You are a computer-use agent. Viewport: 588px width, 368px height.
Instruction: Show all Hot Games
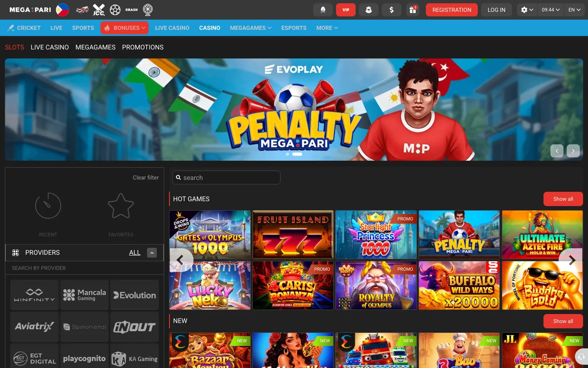coord(563,199)
